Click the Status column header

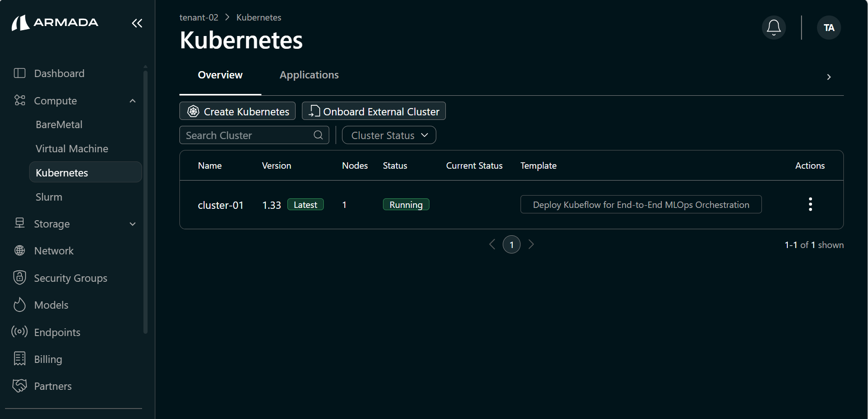pos(395,166)
